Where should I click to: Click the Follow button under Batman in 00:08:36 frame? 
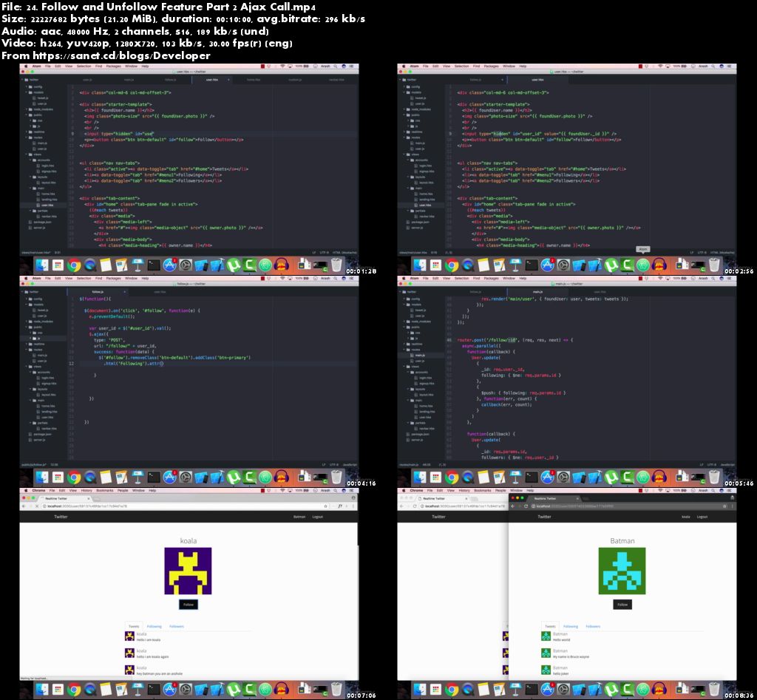622,605
